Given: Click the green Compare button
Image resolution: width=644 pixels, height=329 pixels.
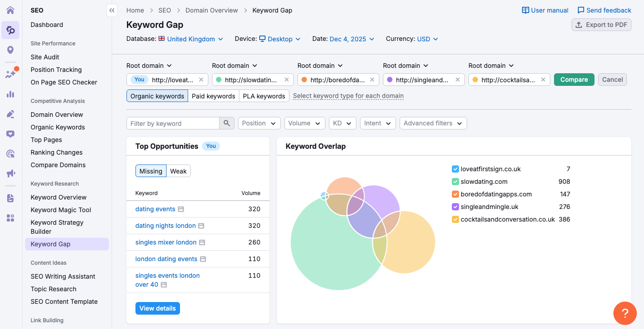Looking at the screenshot, I should pyautogui.click(x=574, y=80).
